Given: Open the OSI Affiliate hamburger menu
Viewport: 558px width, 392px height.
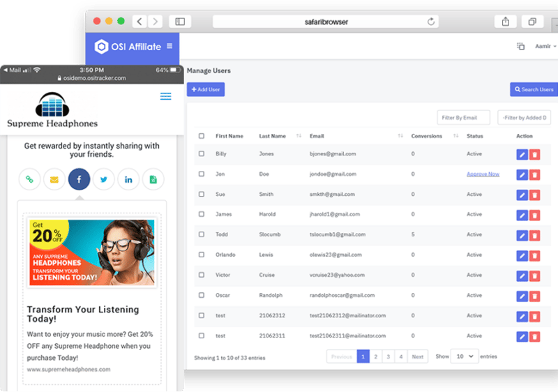Looking at the screenshot, I should [x=169, y=46].
